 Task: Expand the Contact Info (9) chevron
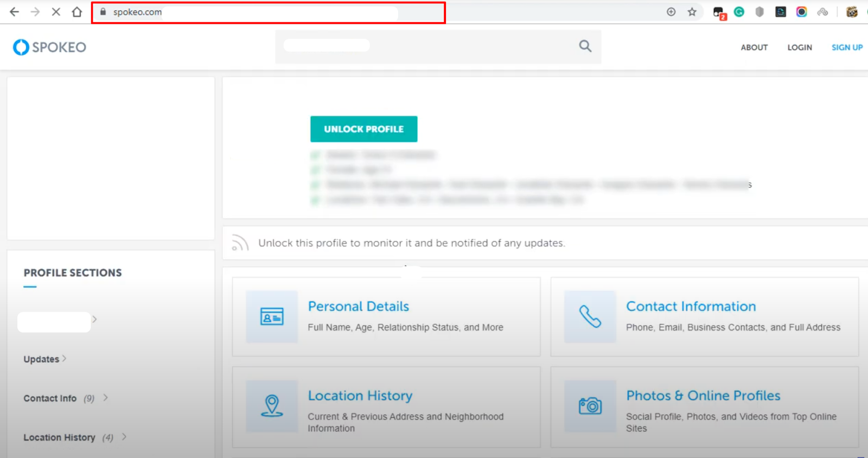coord(106,398)
